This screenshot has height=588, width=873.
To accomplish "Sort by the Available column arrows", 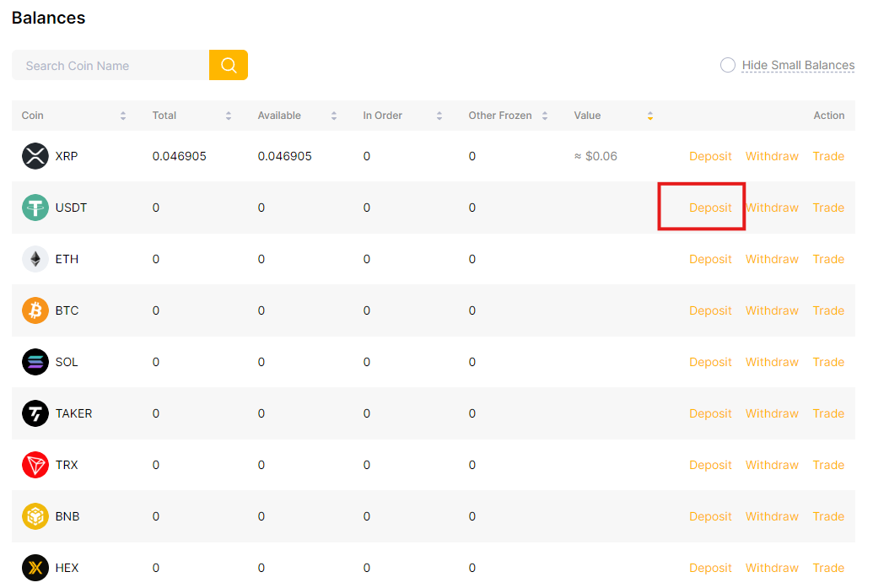I will 334,116.
